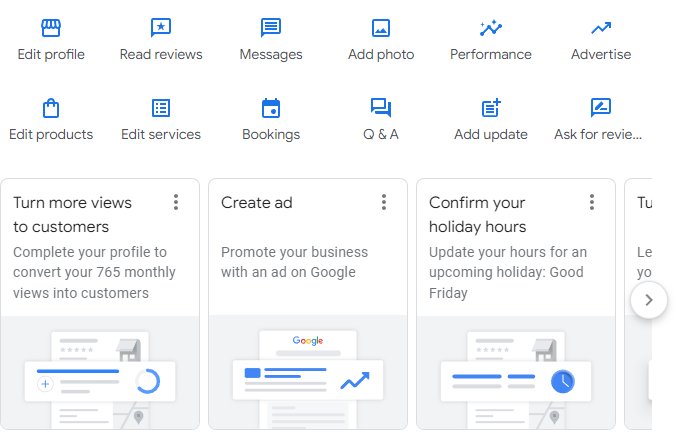This screenshot has height=444, width=693.
Task: Select the Turn more views to customers heading
Action: coord(72,215)
